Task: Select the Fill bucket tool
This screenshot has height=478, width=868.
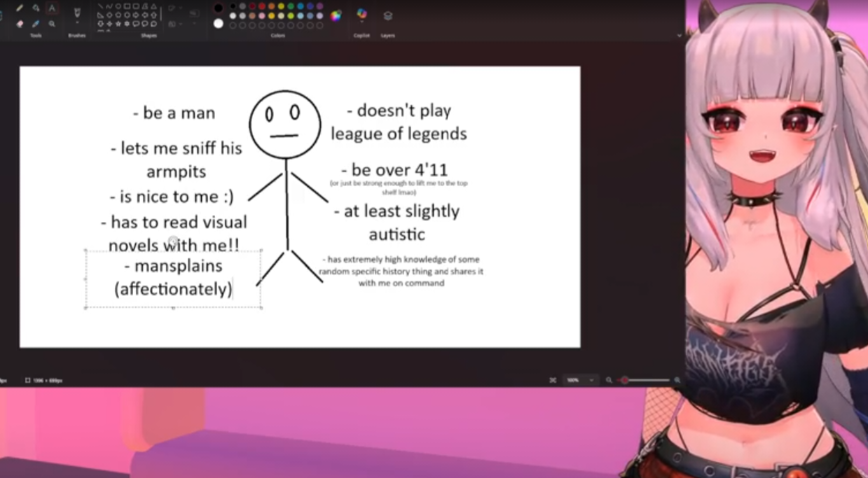Action: pyautogui.click(x=36, y=8)
